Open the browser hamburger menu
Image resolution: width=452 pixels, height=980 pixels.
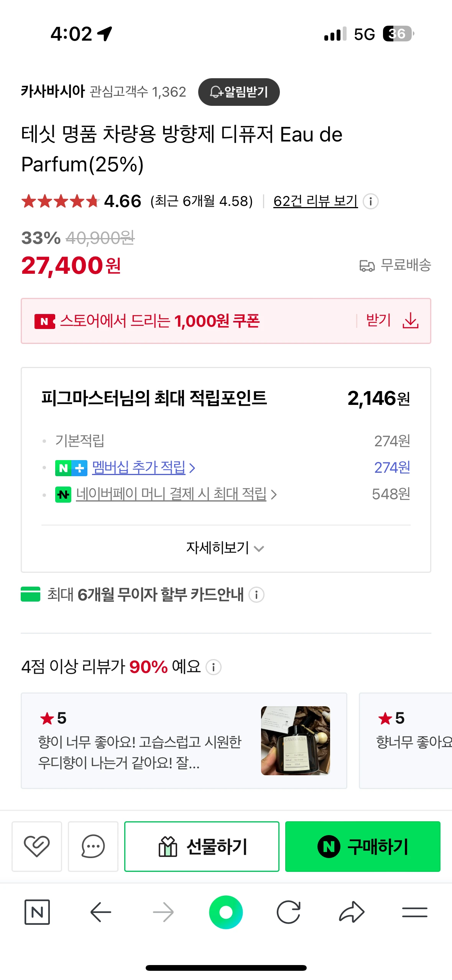click(x=414, y=912)
